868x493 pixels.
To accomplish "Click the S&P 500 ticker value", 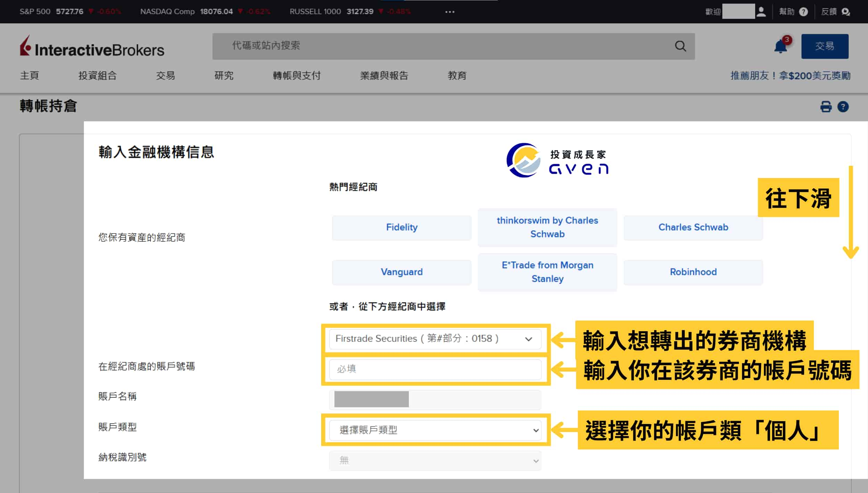I will (69, 11).
